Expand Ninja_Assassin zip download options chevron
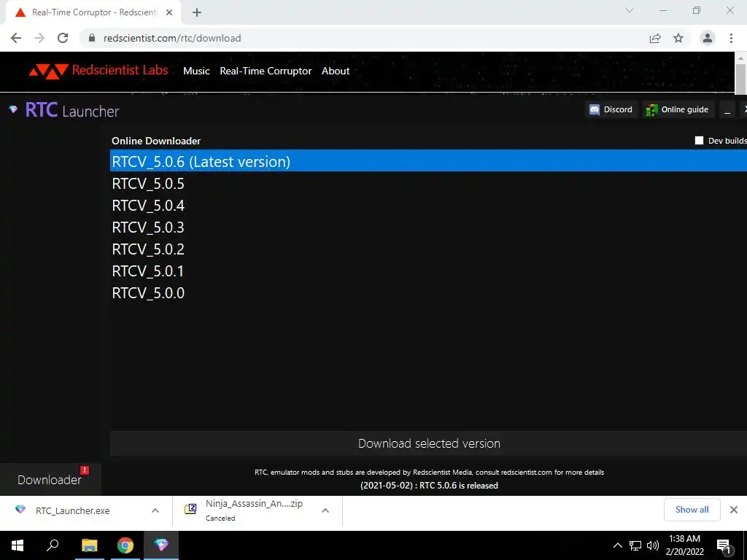 [325, 510]
